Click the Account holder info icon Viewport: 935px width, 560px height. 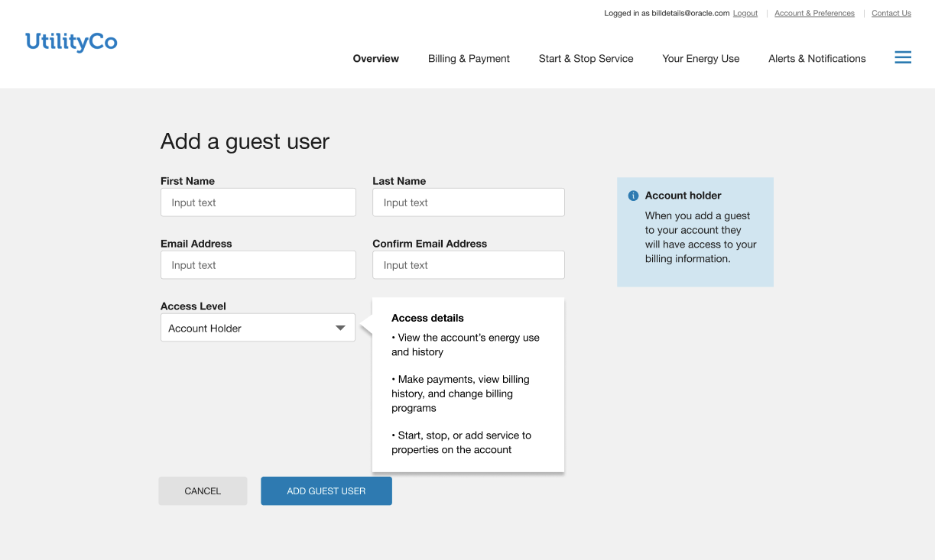pos(633,196)
